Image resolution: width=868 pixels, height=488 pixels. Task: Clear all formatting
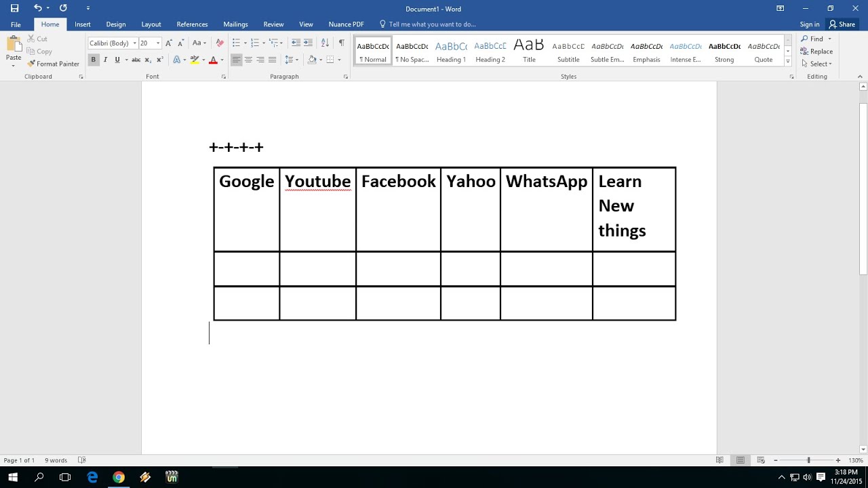[x=220, y=43]
